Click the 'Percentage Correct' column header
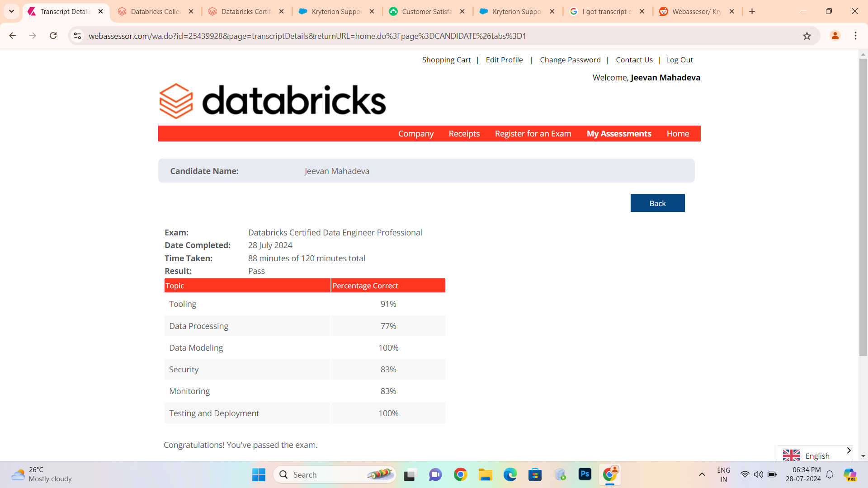Viewport: 868px width, 488px height. [x=388, y=286]
